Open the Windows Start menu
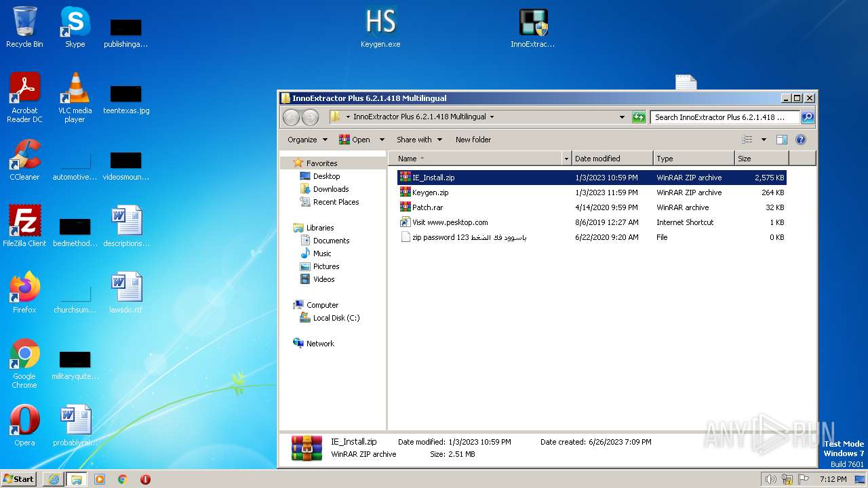This screenshot has height=488, width=868. coord(19,479)
